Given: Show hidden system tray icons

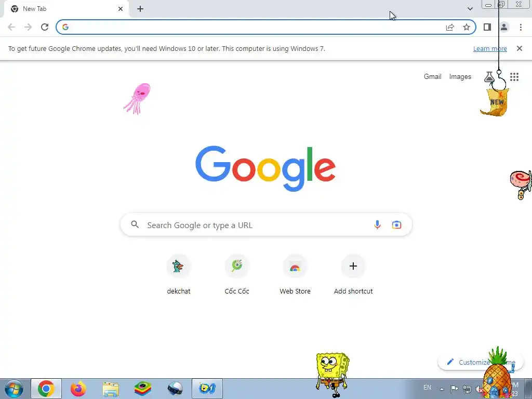Looking at the screenshot, I should pos(442,389).
